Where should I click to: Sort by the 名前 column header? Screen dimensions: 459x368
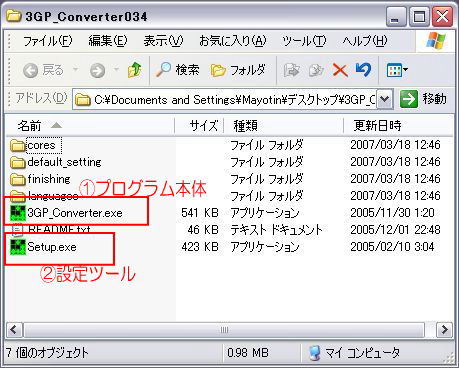(x=90, y=126)
